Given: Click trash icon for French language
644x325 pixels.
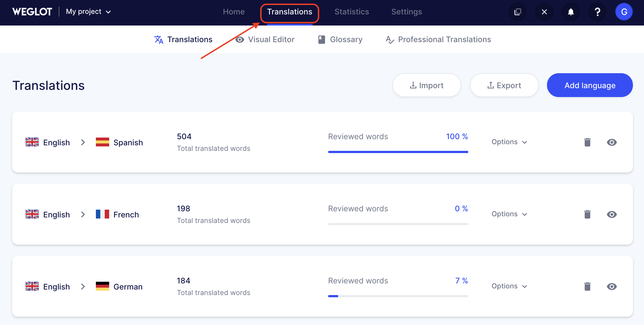Looking at the screenshot, I should point(587,214).
